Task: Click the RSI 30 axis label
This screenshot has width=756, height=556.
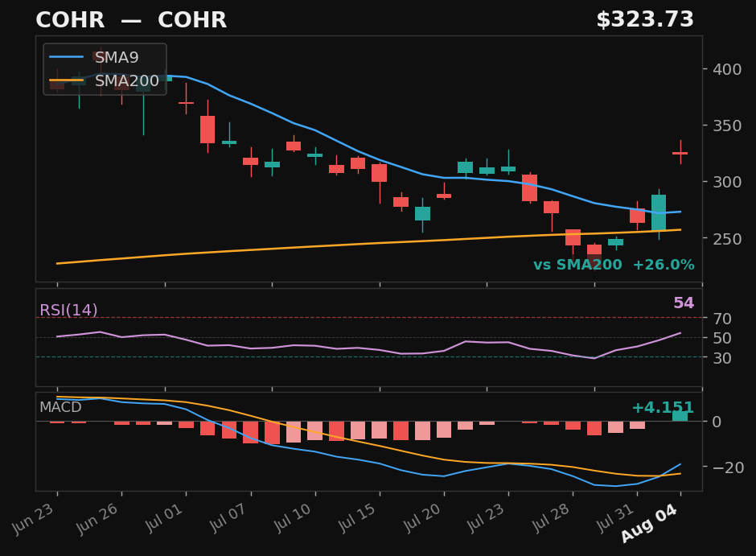Action: [722, 358]
